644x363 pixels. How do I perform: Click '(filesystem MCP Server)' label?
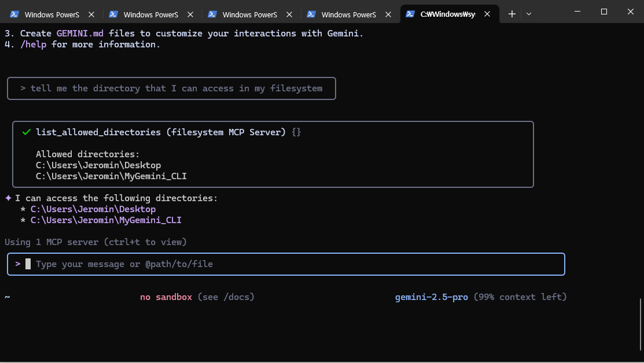point(226,132)
